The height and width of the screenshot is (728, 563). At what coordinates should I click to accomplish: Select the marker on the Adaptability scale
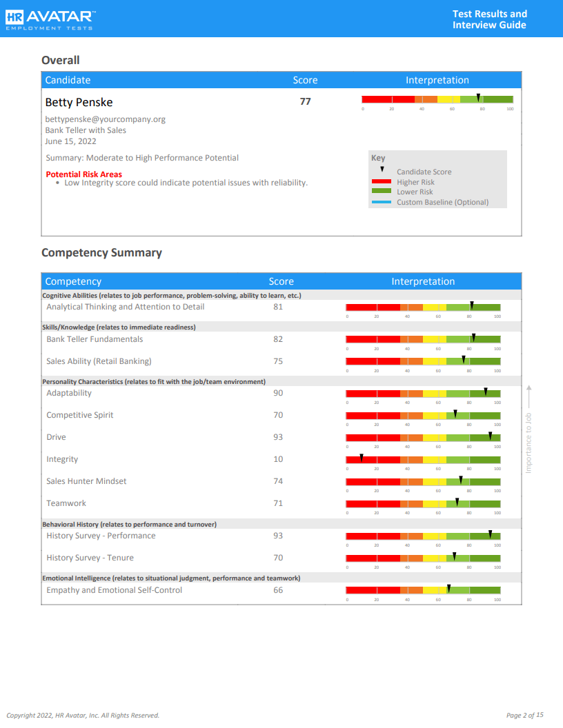(x=485, y=390)
